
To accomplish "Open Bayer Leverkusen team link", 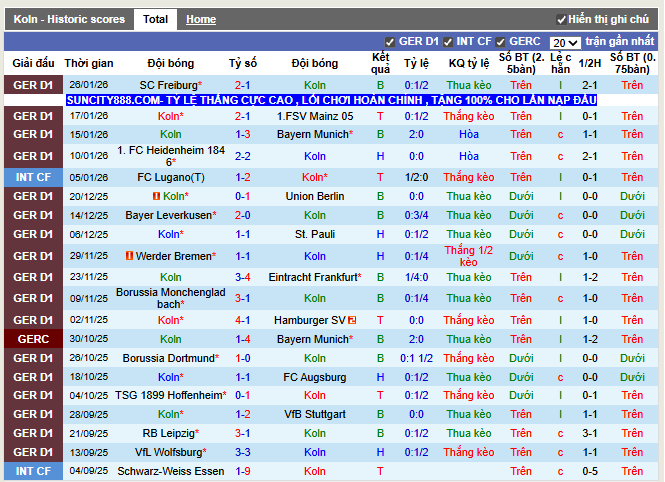I will (x=169, y=215).
